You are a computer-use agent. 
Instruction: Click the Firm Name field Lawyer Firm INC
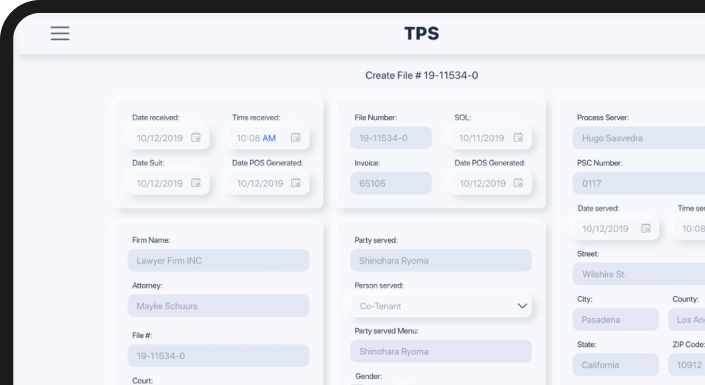pyautogui.click(x=219, y=260)
